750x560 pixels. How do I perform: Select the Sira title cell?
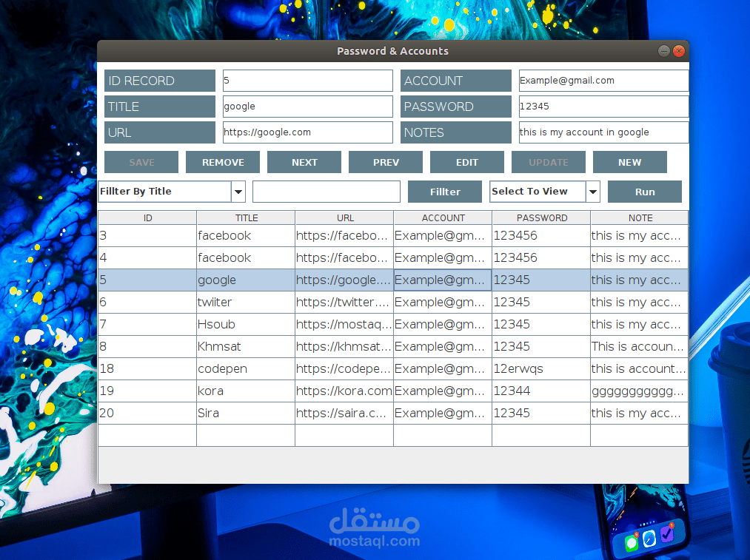[x=246, y=413]
